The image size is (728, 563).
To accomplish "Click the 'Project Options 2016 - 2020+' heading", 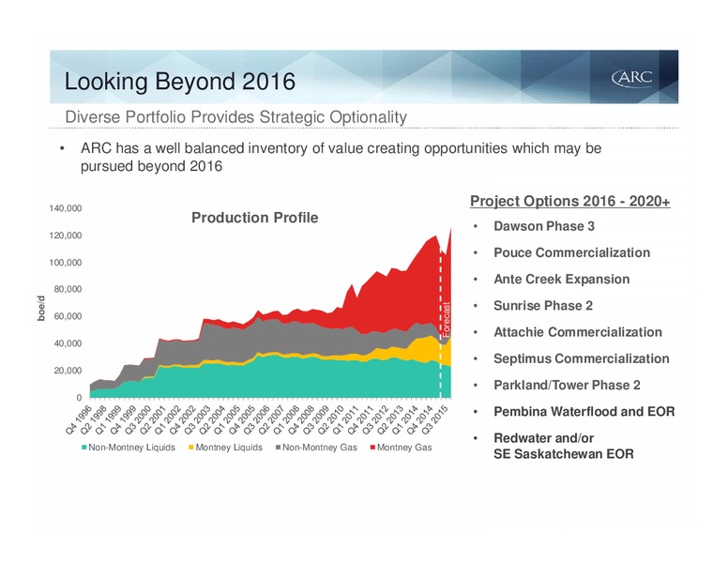I will tap(570, 201).
